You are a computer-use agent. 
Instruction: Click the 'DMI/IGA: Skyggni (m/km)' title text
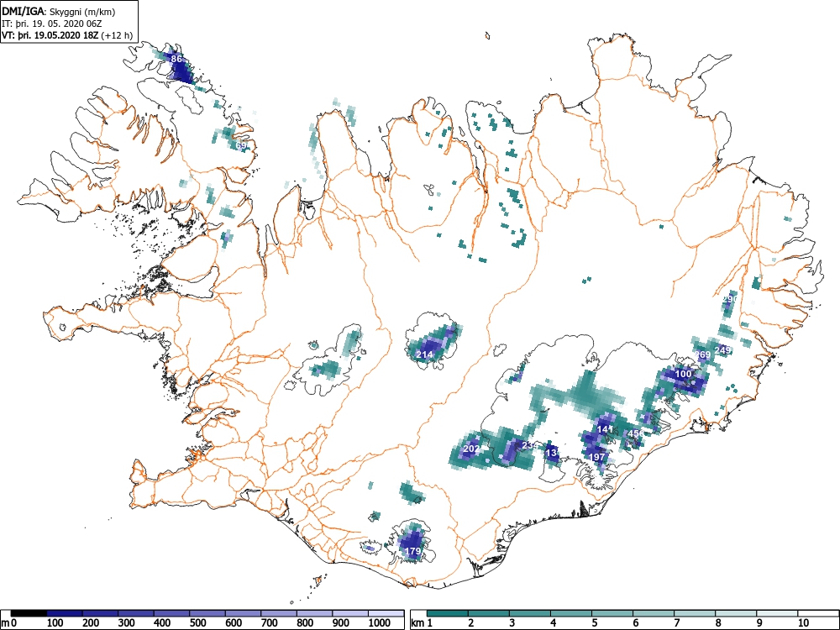(x=59, y=12)
